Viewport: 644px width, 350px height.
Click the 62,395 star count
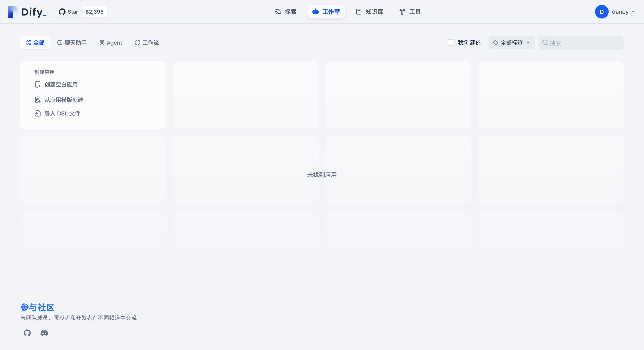94,12
